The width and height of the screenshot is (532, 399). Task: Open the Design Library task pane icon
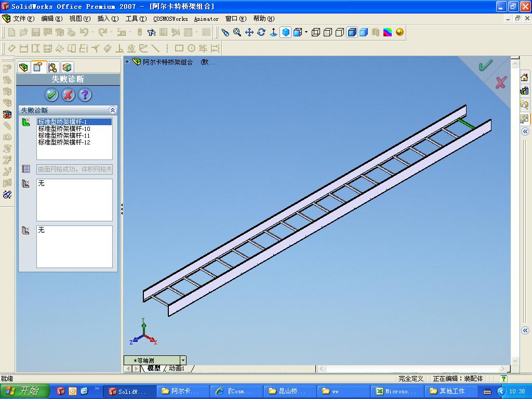525,90
